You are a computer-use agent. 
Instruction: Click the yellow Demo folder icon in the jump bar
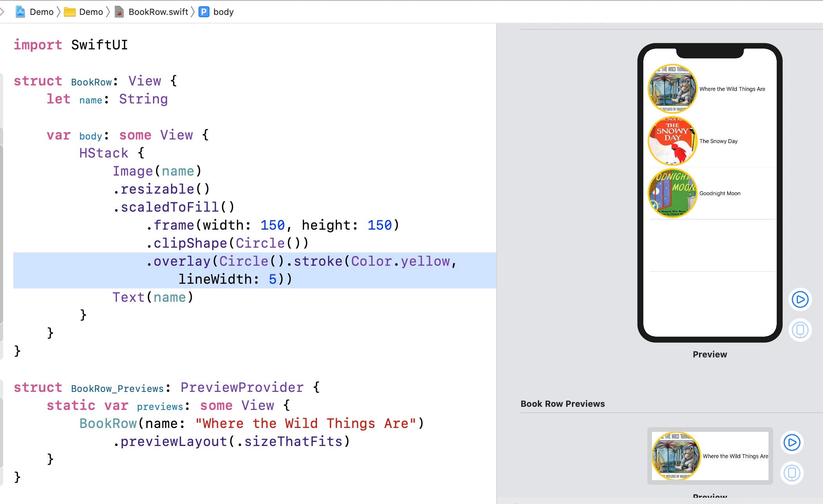[x=70, y=12]
